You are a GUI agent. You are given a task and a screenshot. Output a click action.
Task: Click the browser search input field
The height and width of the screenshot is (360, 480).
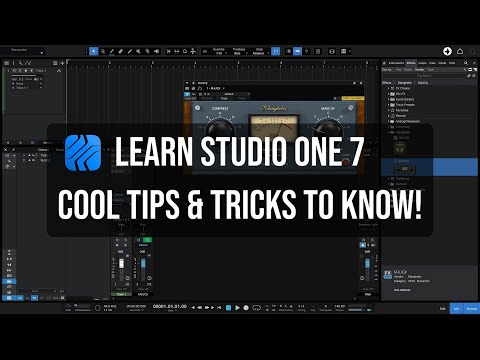(x=424, y=76)
